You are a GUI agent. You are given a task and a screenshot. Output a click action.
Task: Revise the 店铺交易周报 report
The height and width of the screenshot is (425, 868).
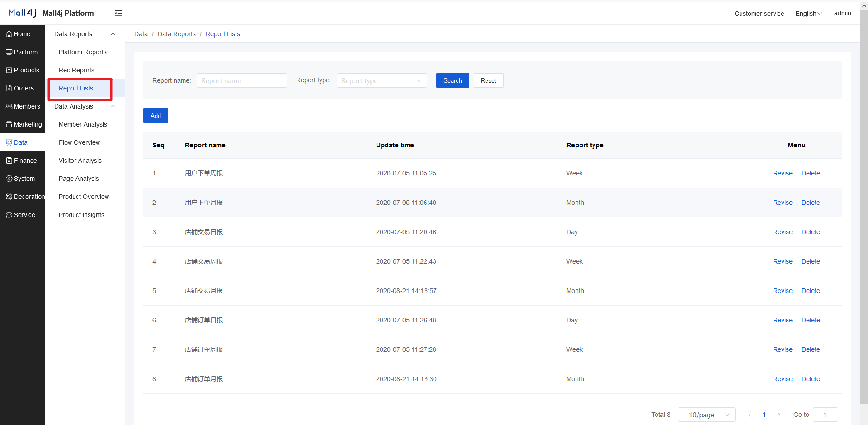coord(783,261)
